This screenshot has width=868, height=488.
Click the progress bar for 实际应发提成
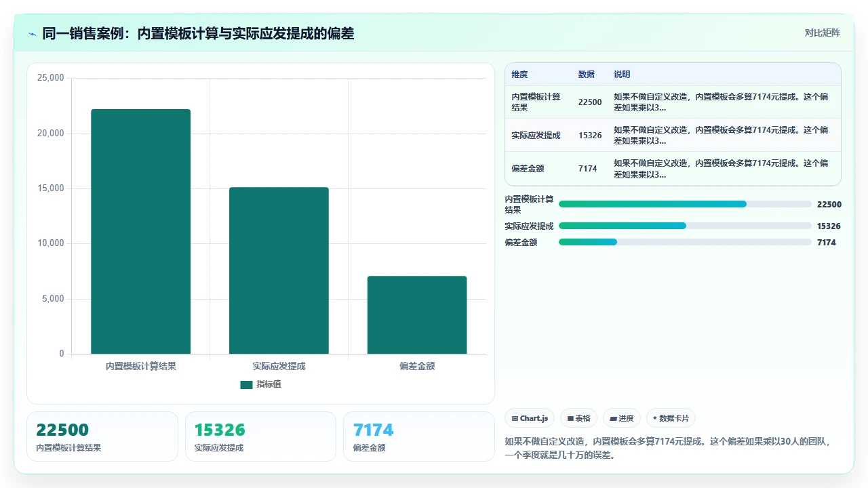(x=685, y=226)
